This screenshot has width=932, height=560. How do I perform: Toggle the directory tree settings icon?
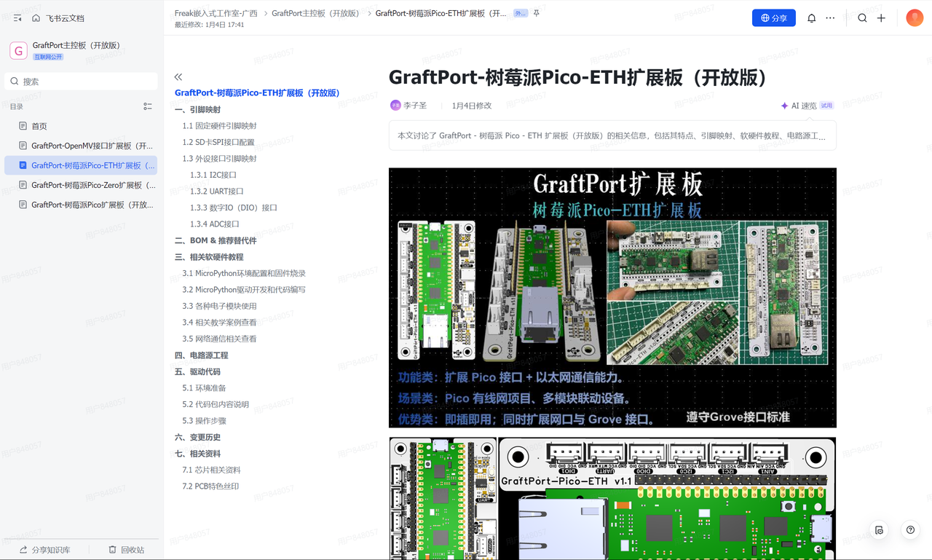(148, 106)
